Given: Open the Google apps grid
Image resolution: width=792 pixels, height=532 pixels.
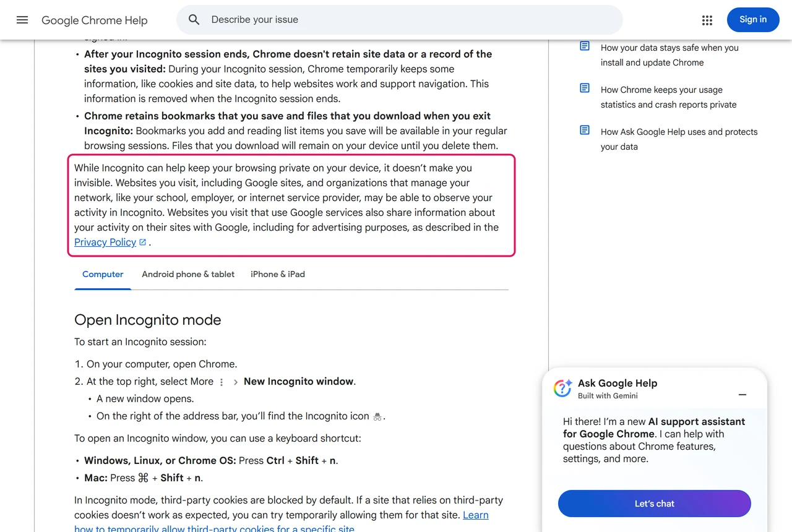Looking at the screenshot, I should 707,20.
